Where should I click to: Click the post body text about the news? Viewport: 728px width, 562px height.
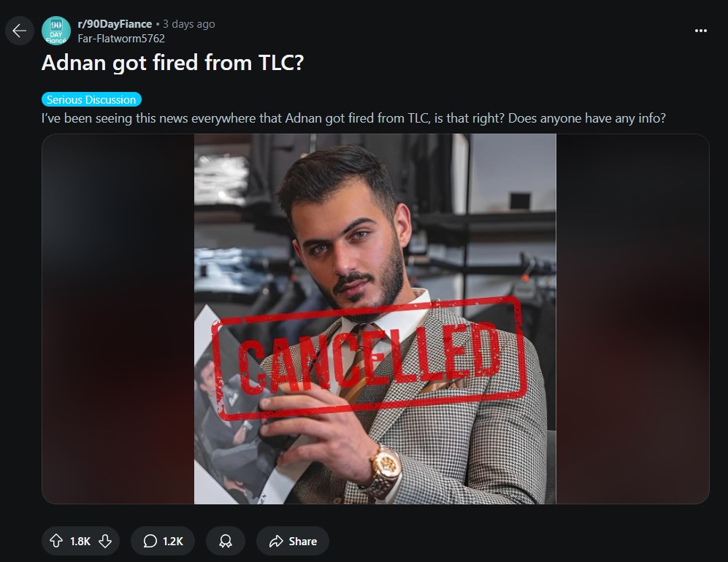[353, 118]
